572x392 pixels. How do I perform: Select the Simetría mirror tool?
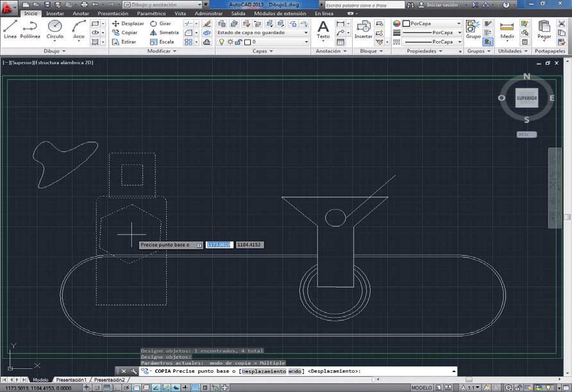(165, 33)
